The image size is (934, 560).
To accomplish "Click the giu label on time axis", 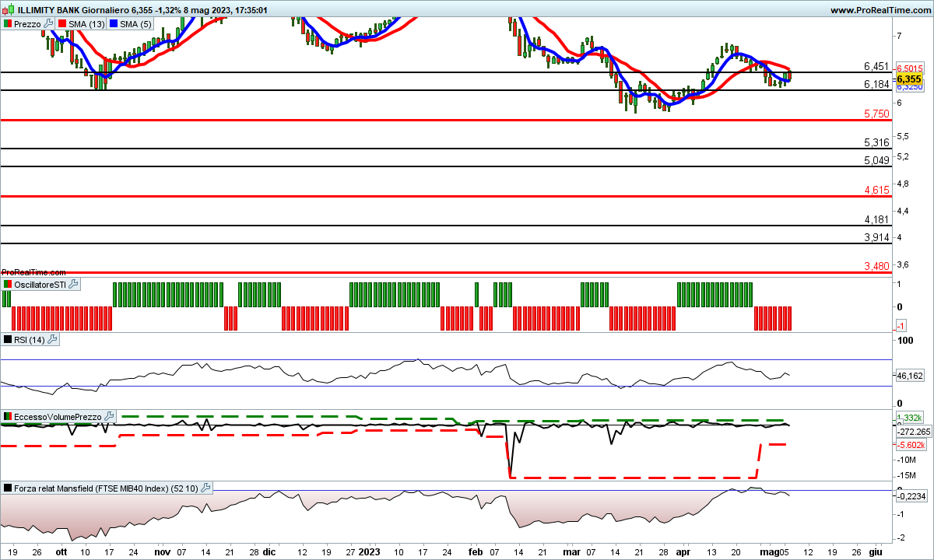I will pyautogui.click(x=875, y=551).
